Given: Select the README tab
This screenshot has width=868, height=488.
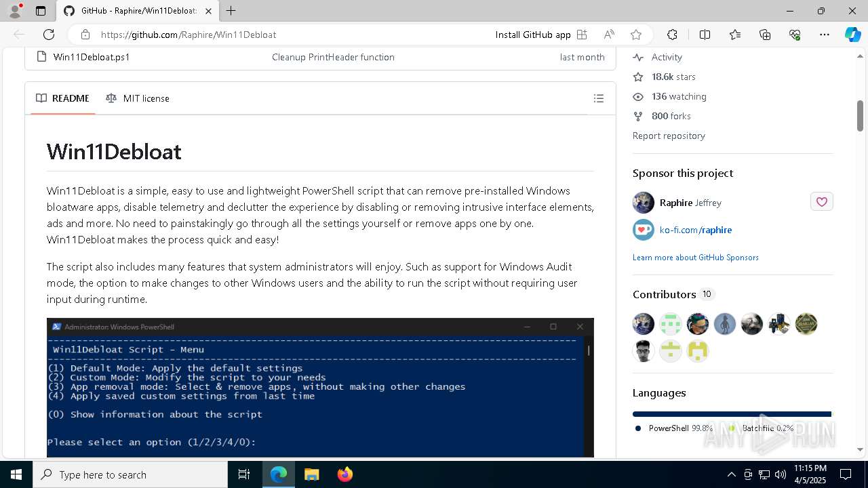Looking at the screenshot, I should pyautogui.click(x=62, y=98).
